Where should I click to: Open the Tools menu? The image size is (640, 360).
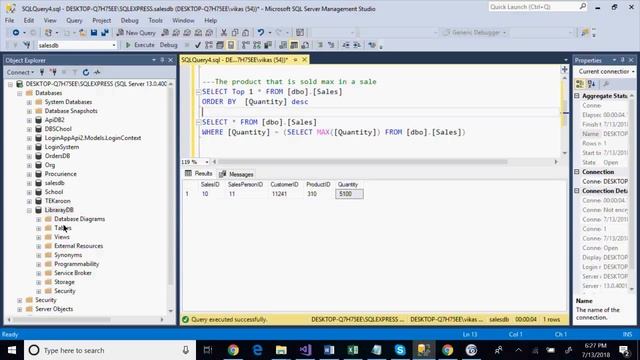[x=155, y=20]
